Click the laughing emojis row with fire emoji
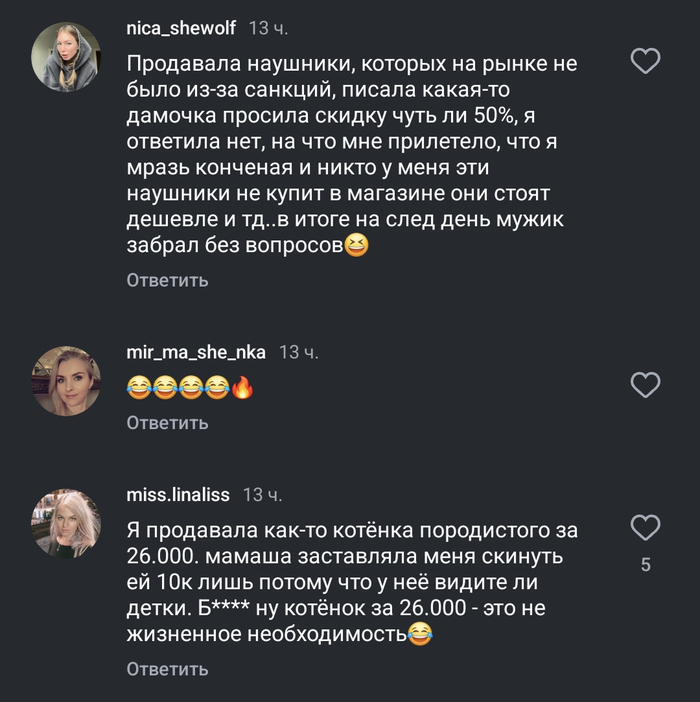 [189, 387]
